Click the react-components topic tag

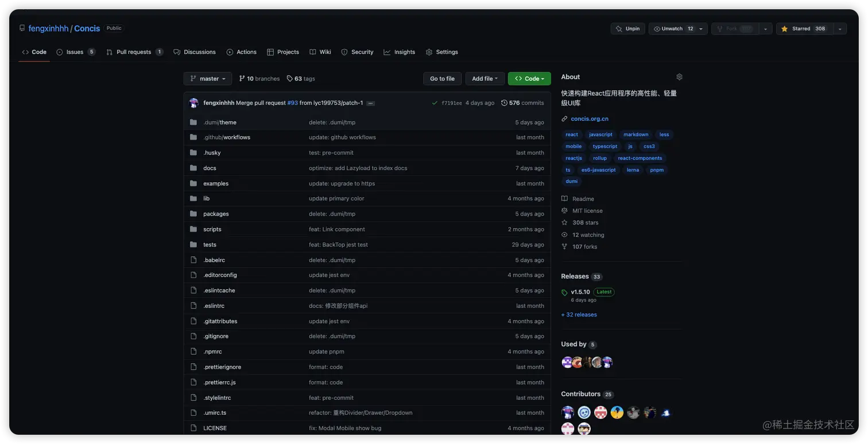(x=640, y=158)
